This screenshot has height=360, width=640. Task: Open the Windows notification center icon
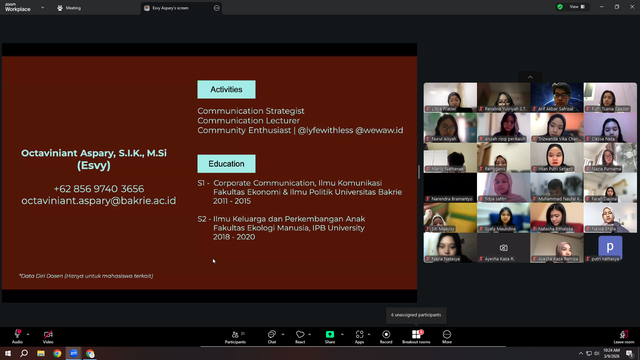[630, 353]
